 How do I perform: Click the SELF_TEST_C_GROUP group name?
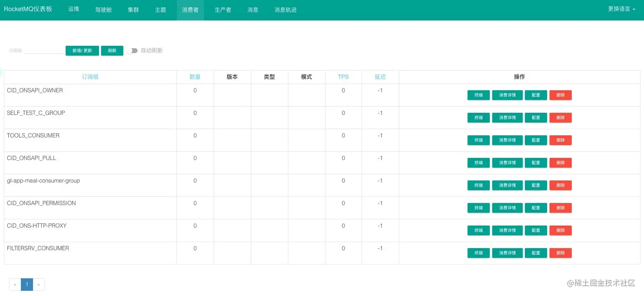(x=36, y=113)
